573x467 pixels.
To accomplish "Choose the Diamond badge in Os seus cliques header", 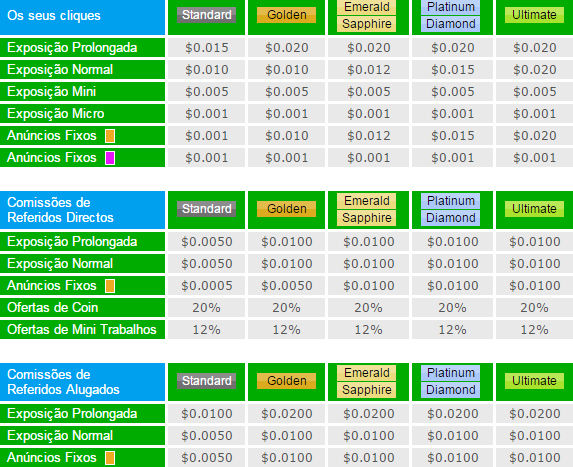I will pyautogui.click(x=451, y=24).
